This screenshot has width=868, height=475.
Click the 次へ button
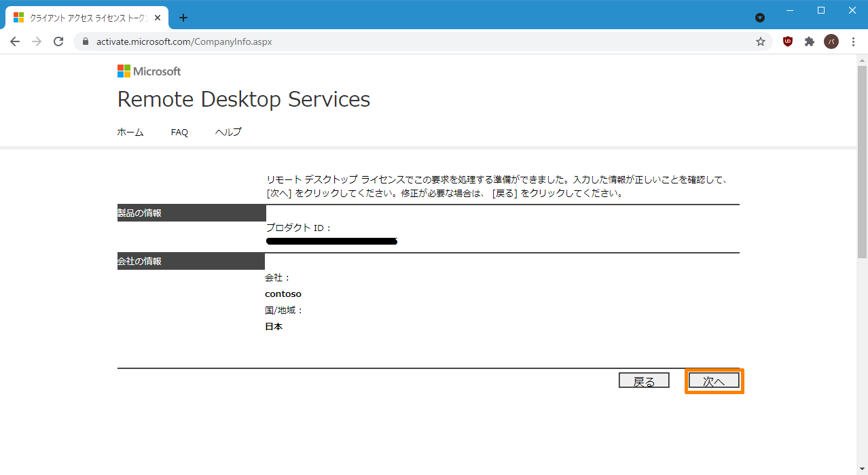tap(714, 381)
